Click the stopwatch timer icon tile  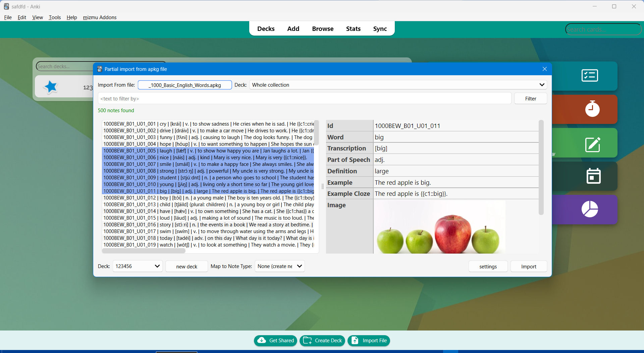tap(592, 109)
